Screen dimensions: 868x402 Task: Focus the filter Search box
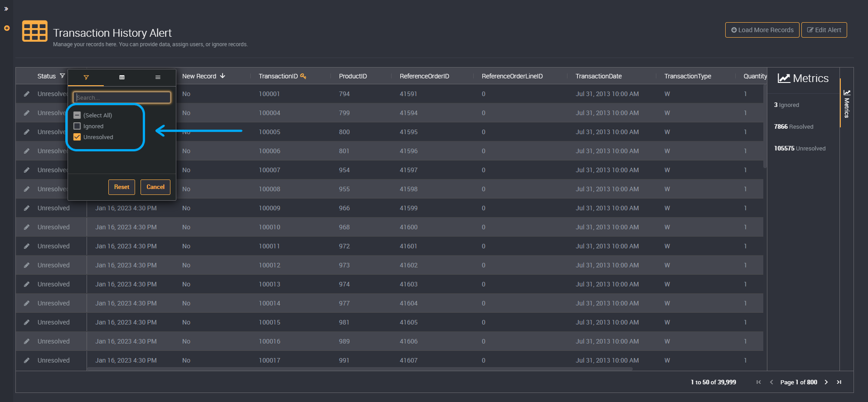point(122,97)
